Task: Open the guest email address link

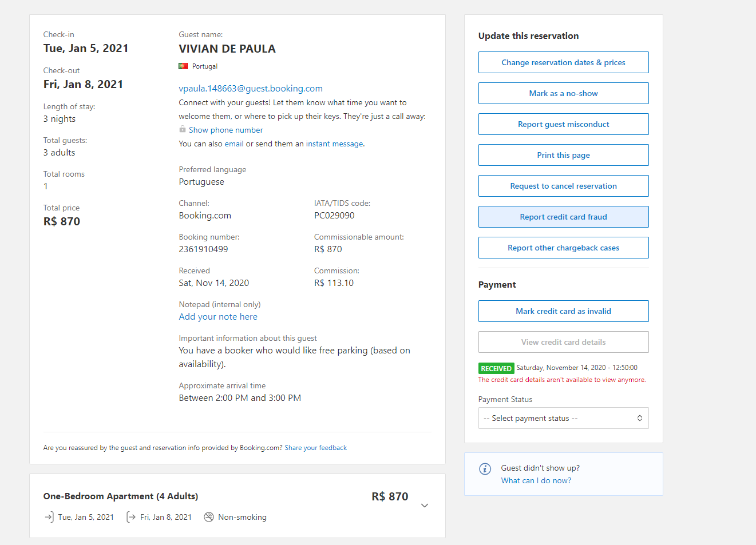Action: click(x=251, y=88)
